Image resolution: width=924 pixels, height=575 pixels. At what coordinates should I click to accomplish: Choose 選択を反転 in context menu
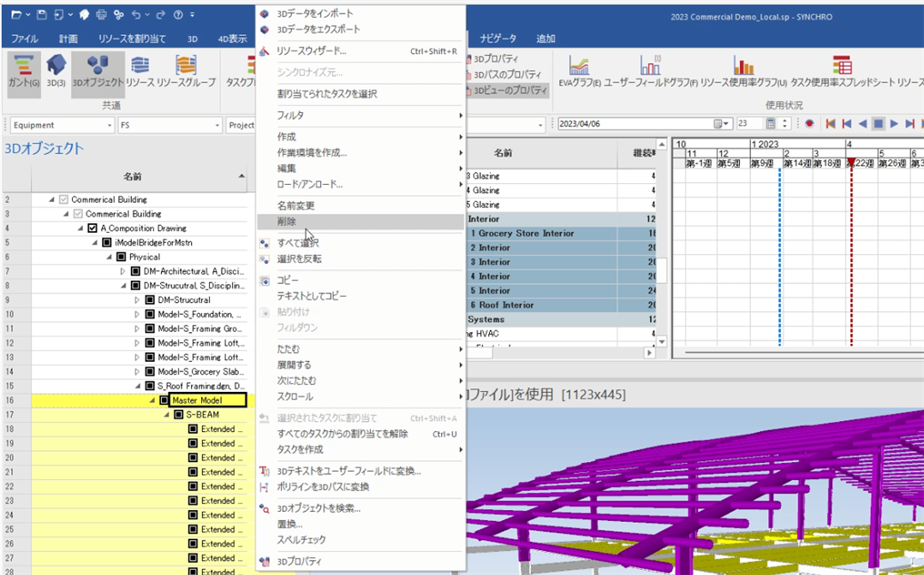300,259
